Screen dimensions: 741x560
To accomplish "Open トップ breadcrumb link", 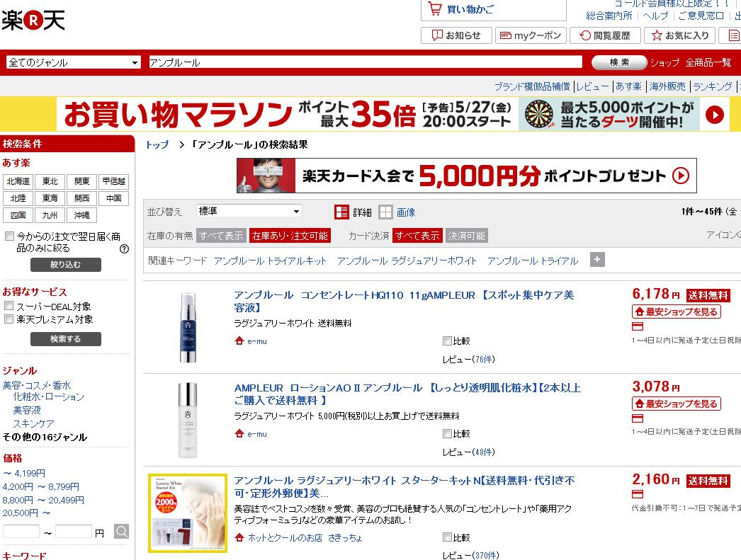I will click(157, 144).
